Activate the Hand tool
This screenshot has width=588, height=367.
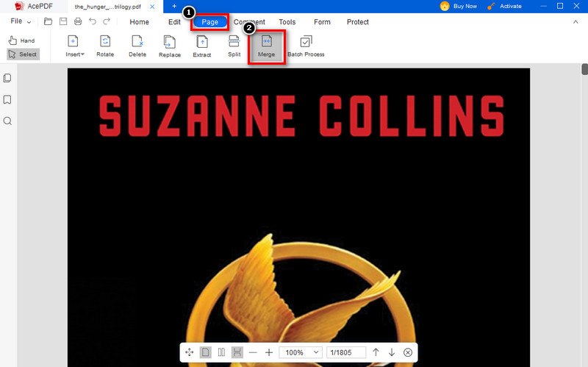click(22, 40)
